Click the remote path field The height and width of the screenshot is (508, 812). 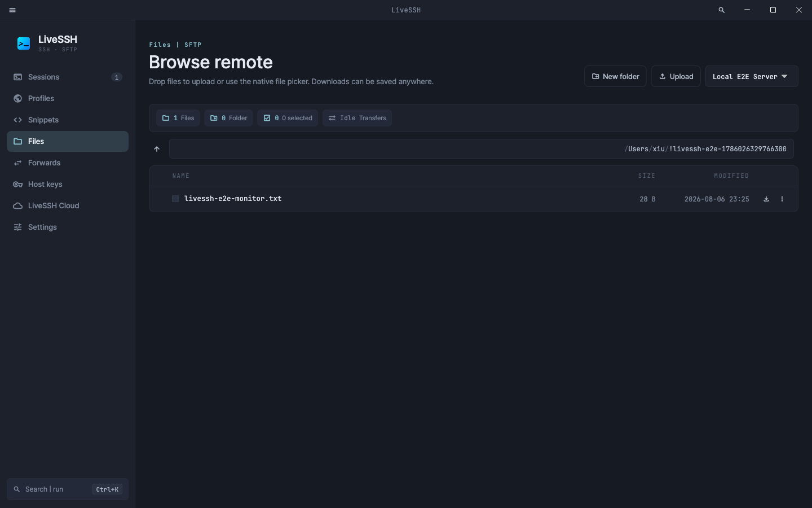pos(482,149)
